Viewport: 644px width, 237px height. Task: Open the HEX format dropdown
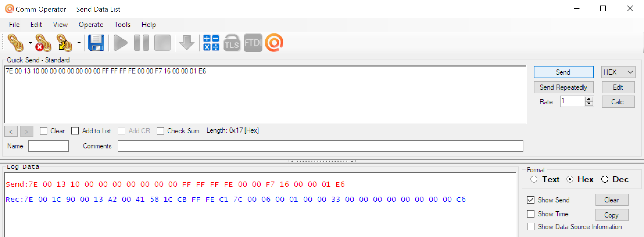point(618,72)
